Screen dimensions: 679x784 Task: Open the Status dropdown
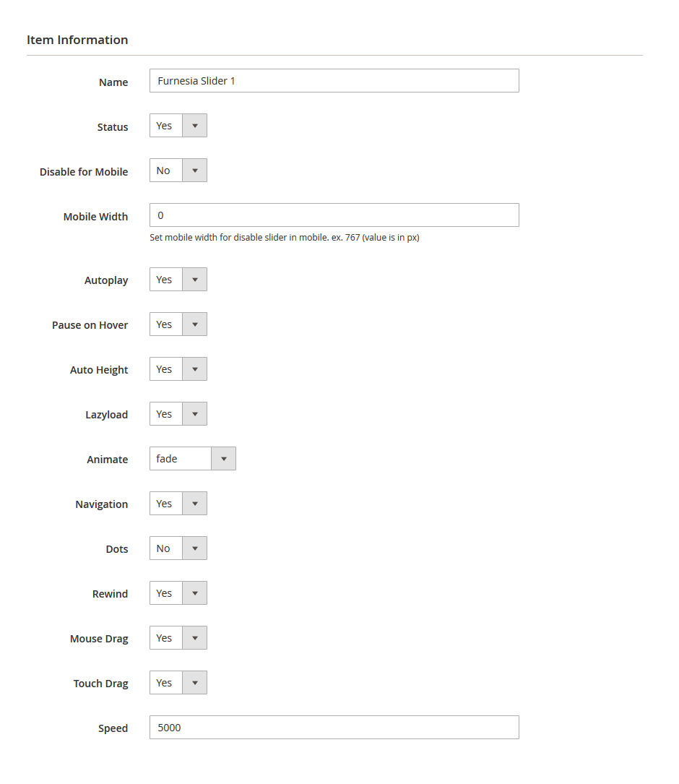(x=178, y=126)
